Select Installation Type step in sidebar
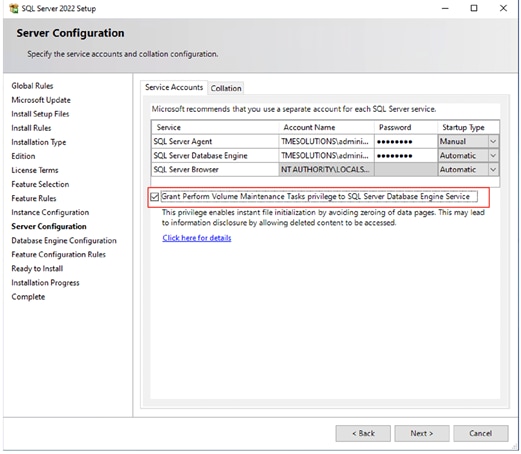This screenshot has width=521, height=454. click(39, 142)
